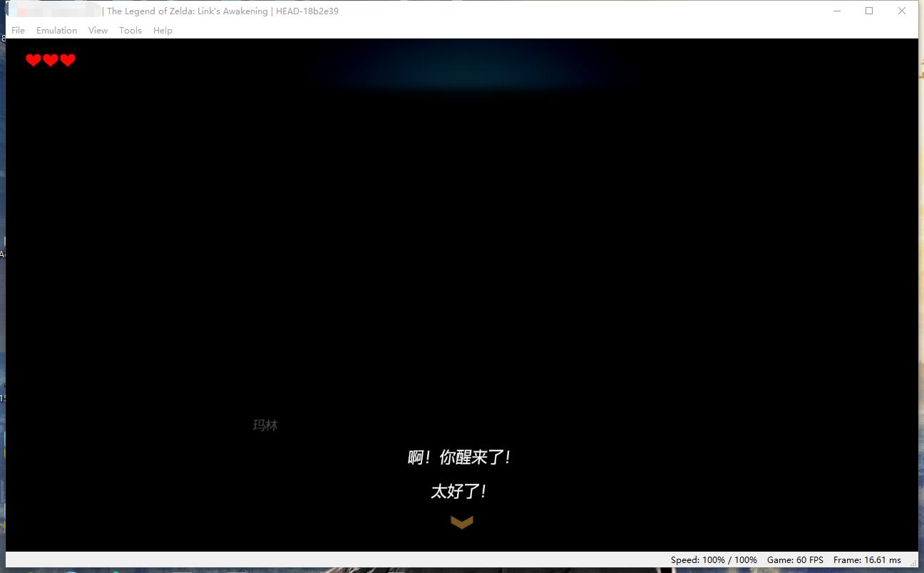Toggle the speed limit via the Speed: 100% indicator
The height and width of the screenshot is (573, 924).
tap(713, 560)
